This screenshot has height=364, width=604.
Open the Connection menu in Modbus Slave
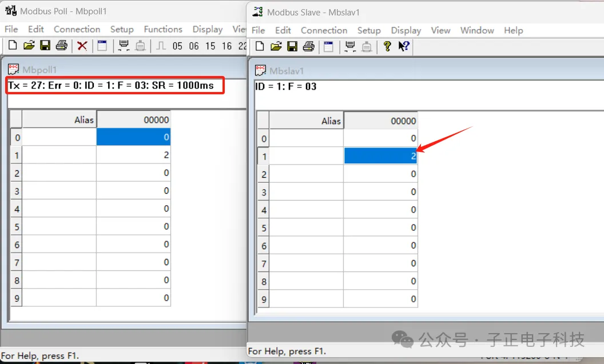pyautogui.click(x=324, y=30)
